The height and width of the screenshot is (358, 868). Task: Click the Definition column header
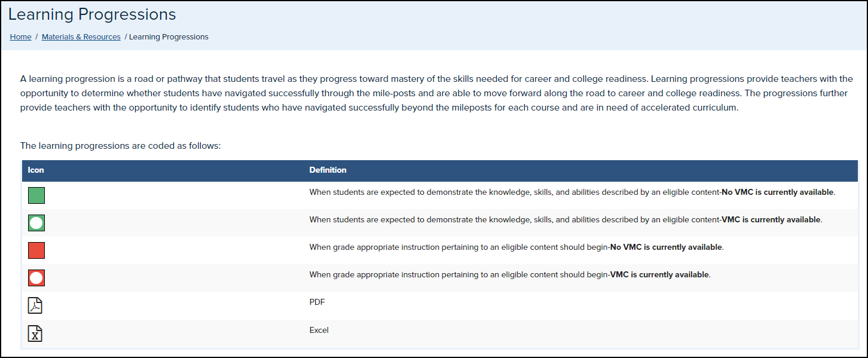point(328,170)
